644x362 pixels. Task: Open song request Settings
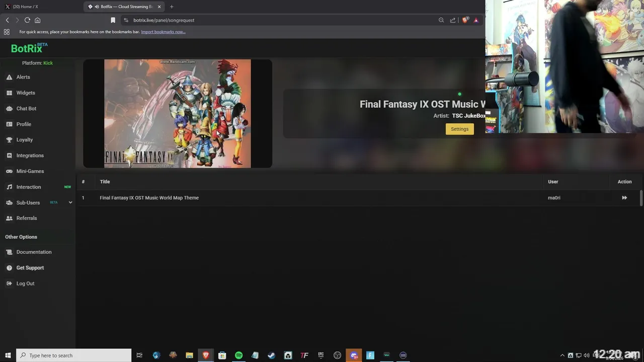tap(459, 129)
